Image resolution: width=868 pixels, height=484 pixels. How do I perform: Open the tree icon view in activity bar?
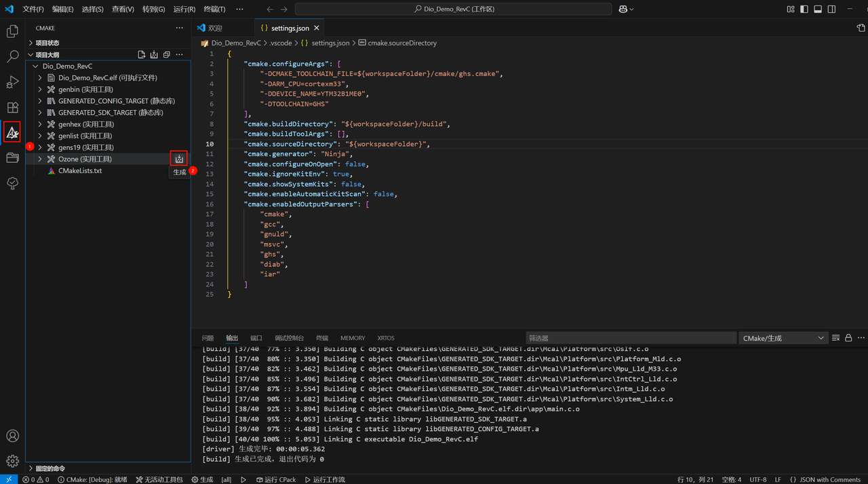click(12, 183)
